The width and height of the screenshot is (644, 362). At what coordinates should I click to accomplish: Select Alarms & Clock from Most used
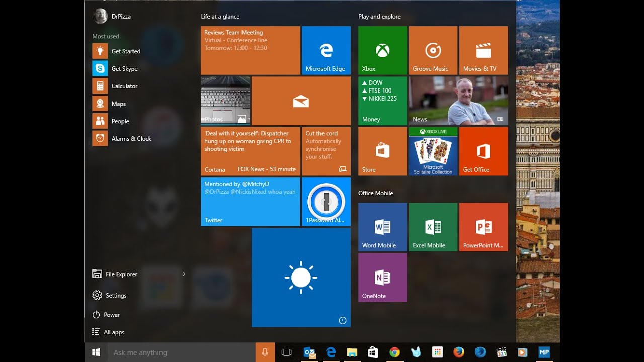131,139
